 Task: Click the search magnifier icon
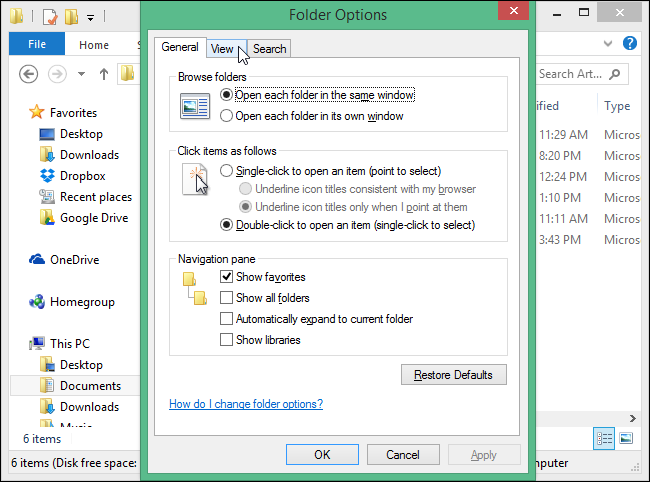(615, 74)
